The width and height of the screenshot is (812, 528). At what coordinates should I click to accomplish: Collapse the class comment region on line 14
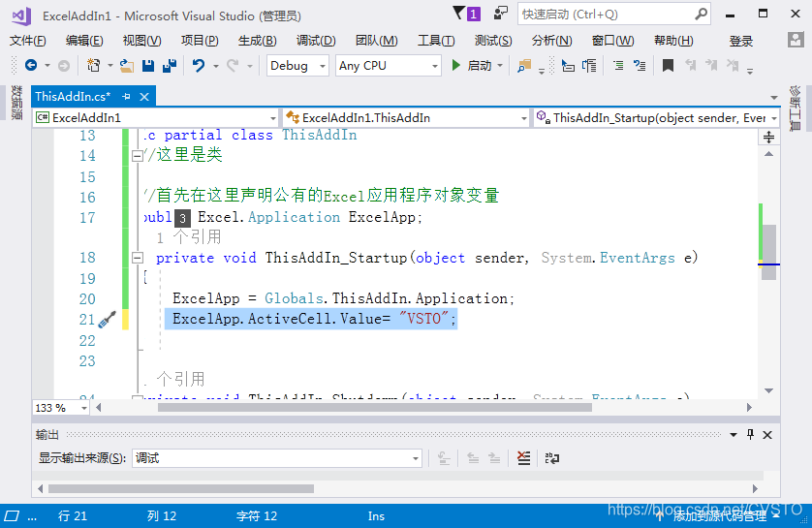138,156
